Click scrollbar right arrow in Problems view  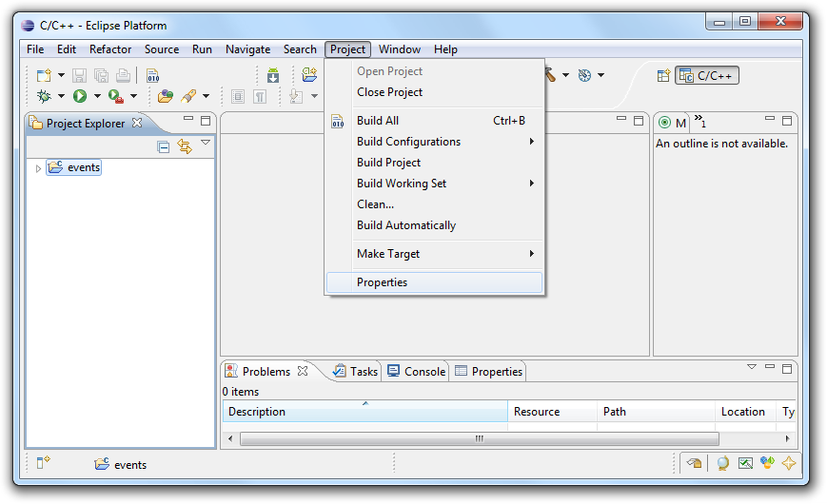click(x=787, y=438)
